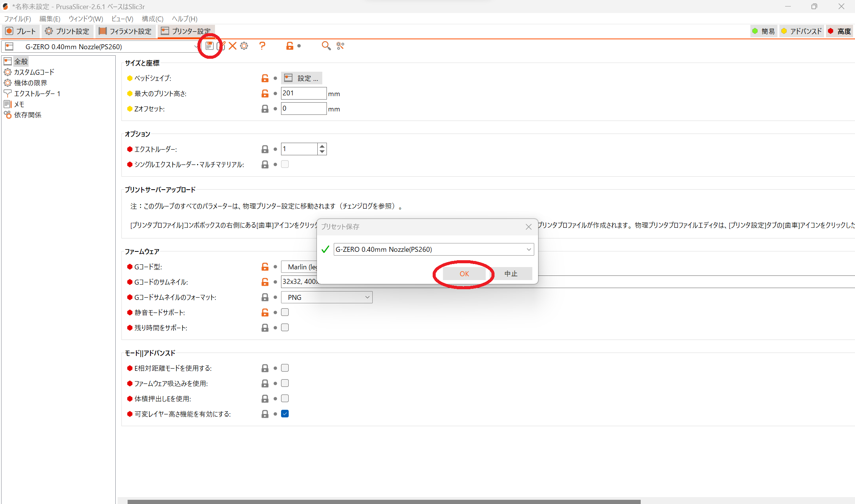Select 機体の限界 in the sidebar
This screenshot has height=504, width=855.
31,83
